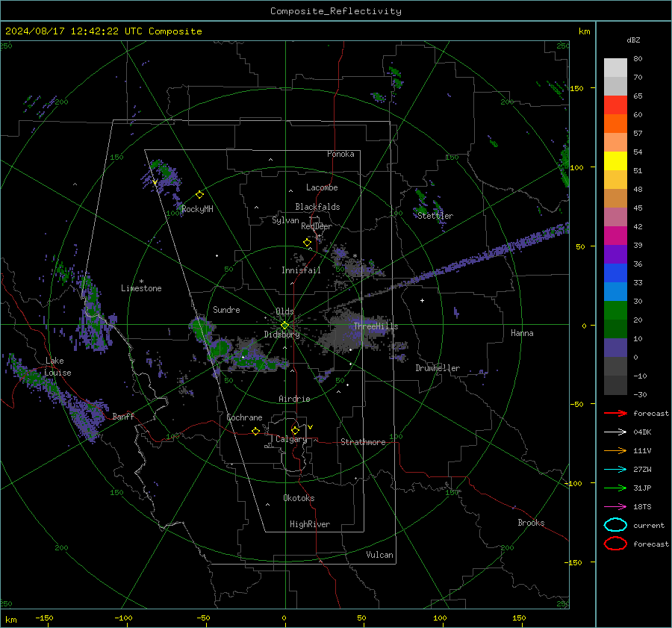The image size is (672, 628).
Task: Click the radar site diamond at map center
Action: 285,326
